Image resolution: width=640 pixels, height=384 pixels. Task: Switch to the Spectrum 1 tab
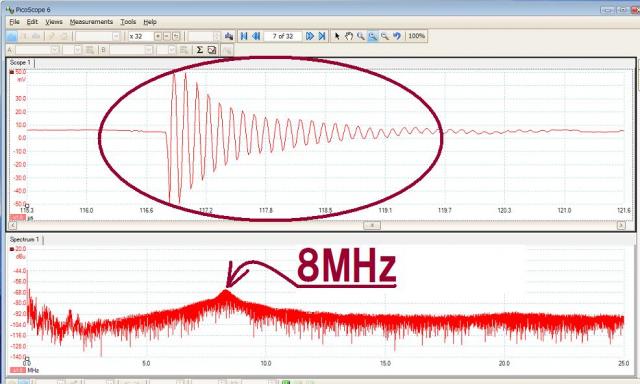point(24,240)
